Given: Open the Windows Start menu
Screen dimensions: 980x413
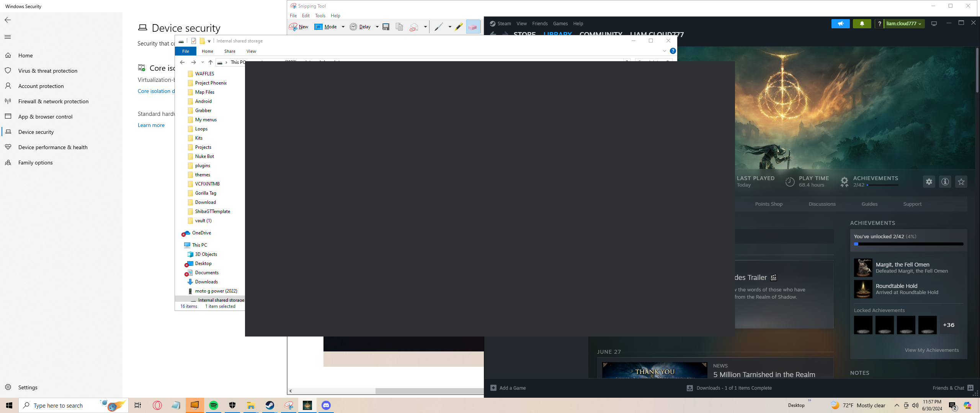Looking at the screenshot, I should 9,405.
